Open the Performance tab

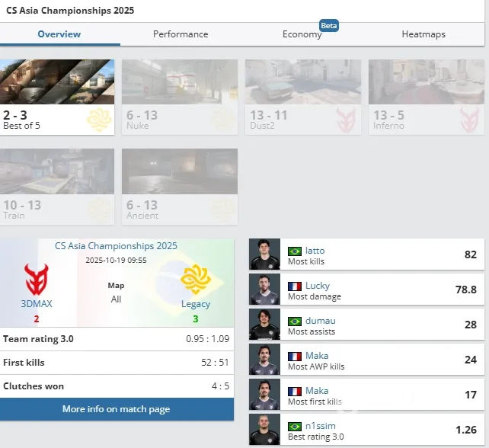point(181,34)
